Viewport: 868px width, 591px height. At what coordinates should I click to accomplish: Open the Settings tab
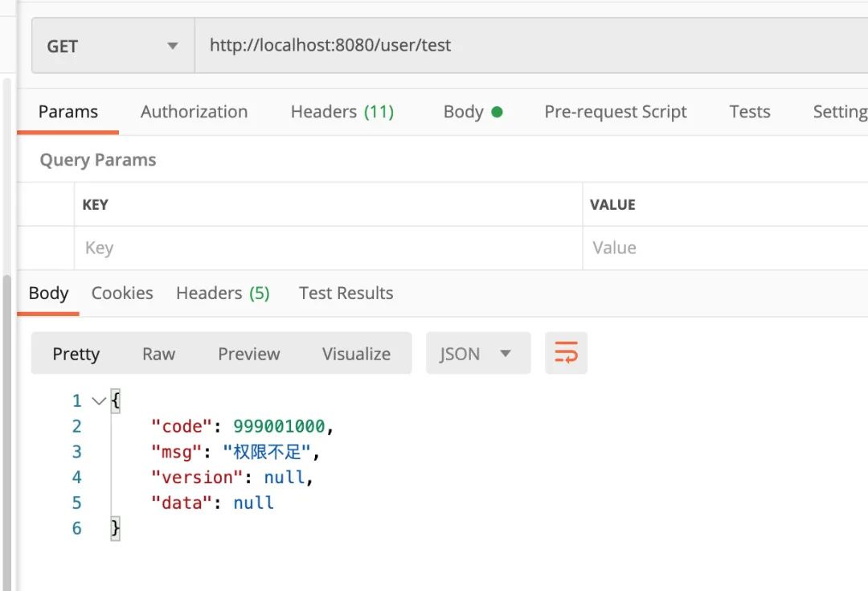pos(840,112)
